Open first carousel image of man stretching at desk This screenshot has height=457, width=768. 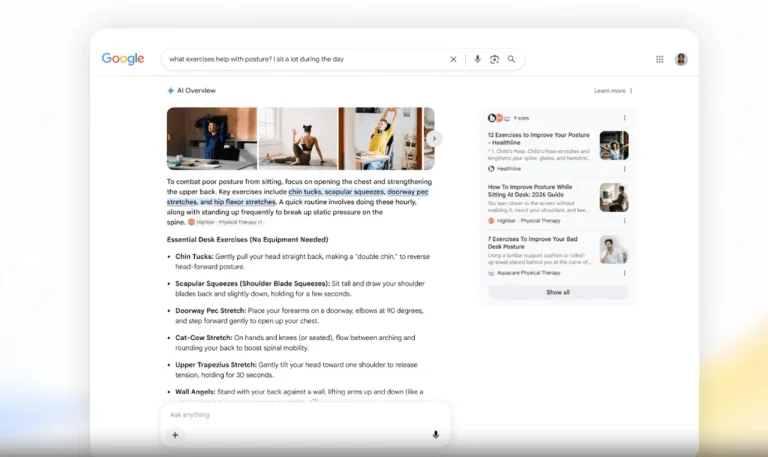click(x=212, y=139)
